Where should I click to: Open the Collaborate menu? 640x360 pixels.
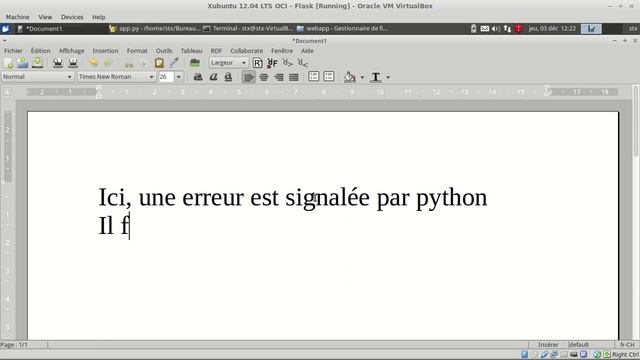(247, 51)
